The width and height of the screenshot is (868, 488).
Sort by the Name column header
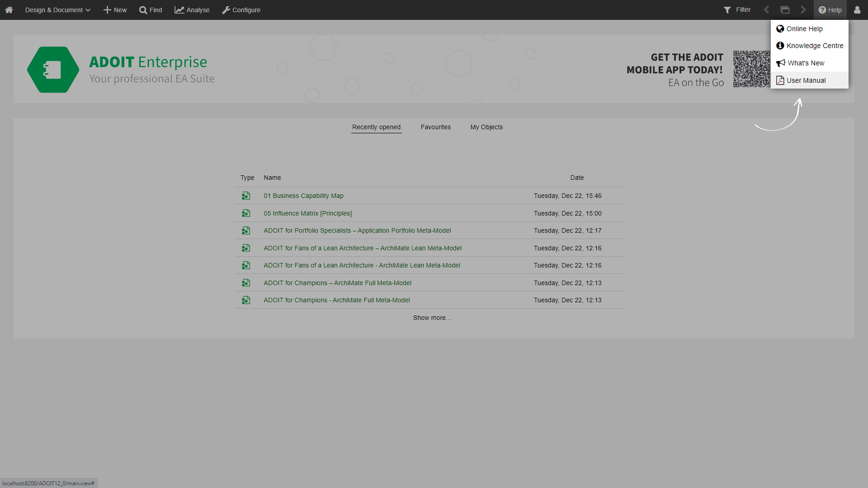click(x=272, y=178)
